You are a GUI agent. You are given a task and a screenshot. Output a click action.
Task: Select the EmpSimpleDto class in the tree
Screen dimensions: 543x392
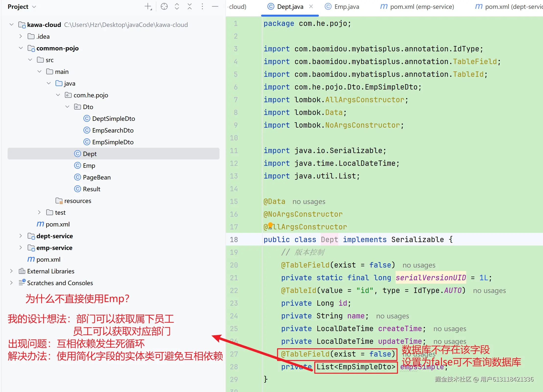click(x=113, y=142)
